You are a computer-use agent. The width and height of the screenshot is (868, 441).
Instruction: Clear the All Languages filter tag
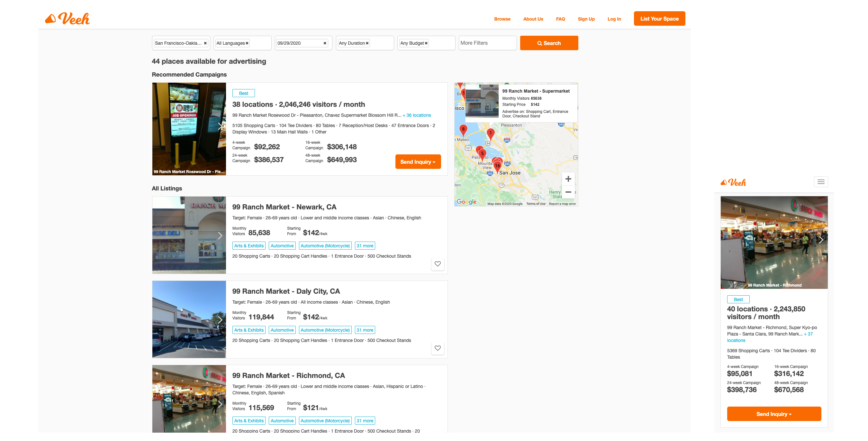point(247,43)
